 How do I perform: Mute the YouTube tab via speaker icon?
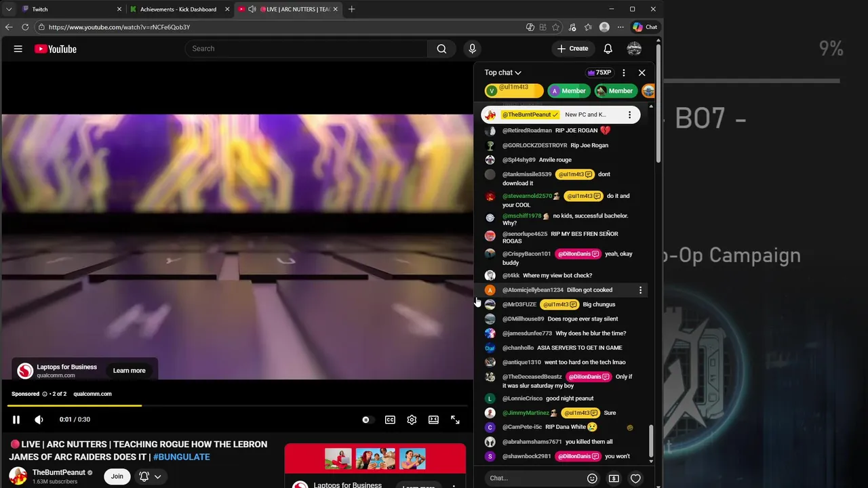coord(252,9)
